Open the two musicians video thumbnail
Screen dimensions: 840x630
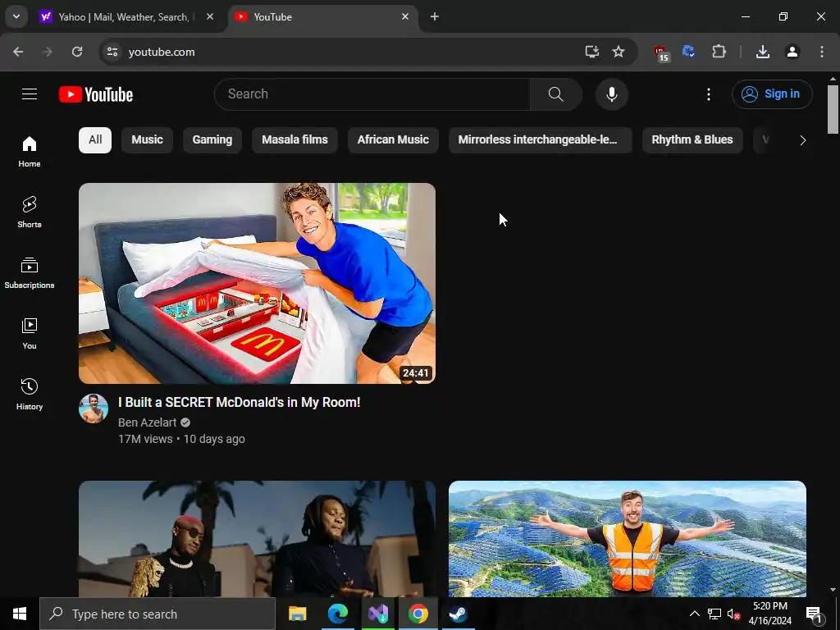point(257,539)
